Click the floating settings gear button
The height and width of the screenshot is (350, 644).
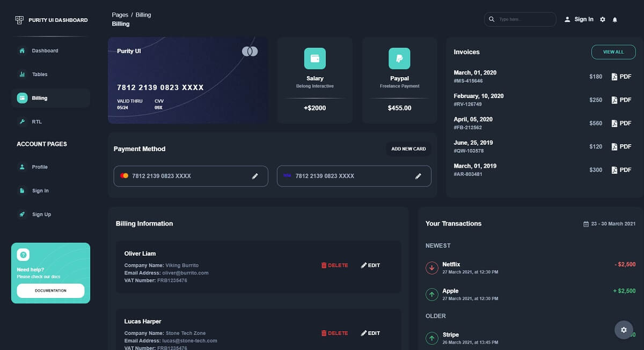[x=624, y=330]
